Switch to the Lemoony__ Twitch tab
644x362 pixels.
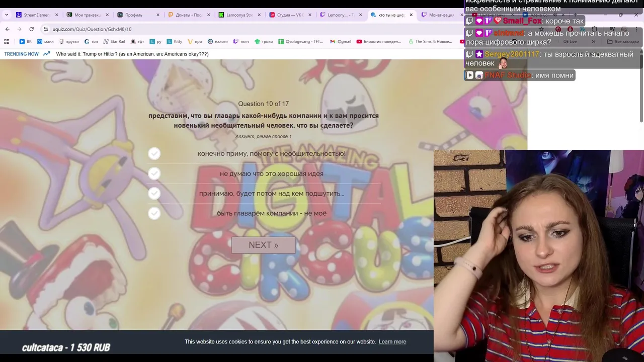[341, 15]
